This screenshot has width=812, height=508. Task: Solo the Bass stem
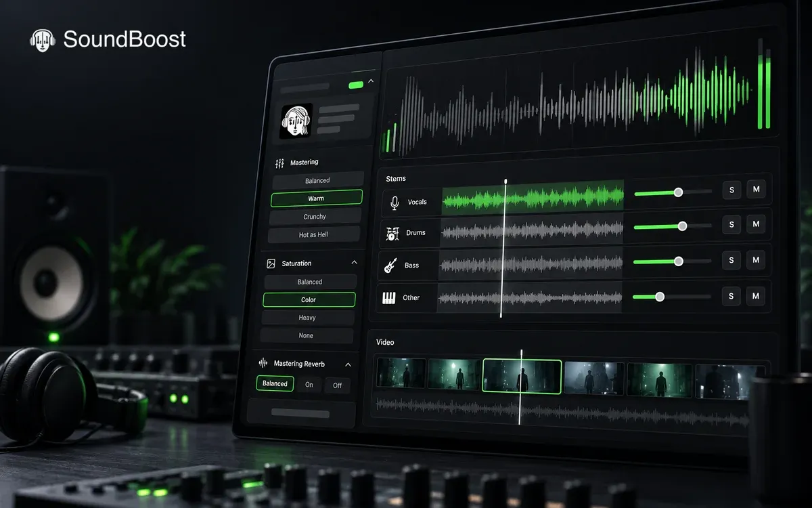point(731,259)
